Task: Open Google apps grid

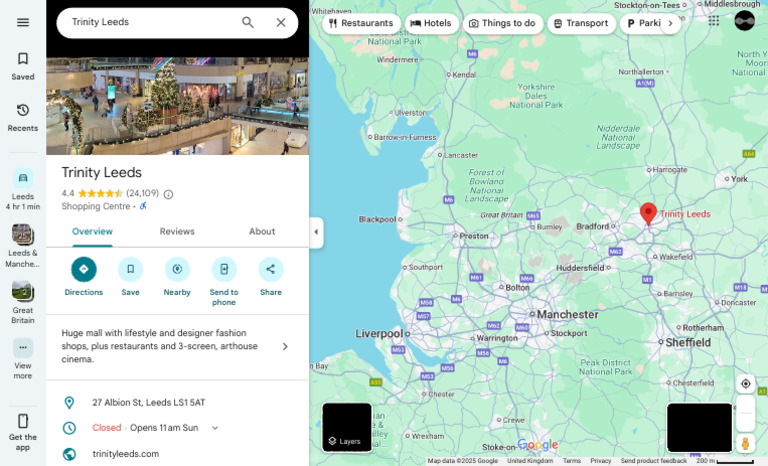Action: [714, 21]
